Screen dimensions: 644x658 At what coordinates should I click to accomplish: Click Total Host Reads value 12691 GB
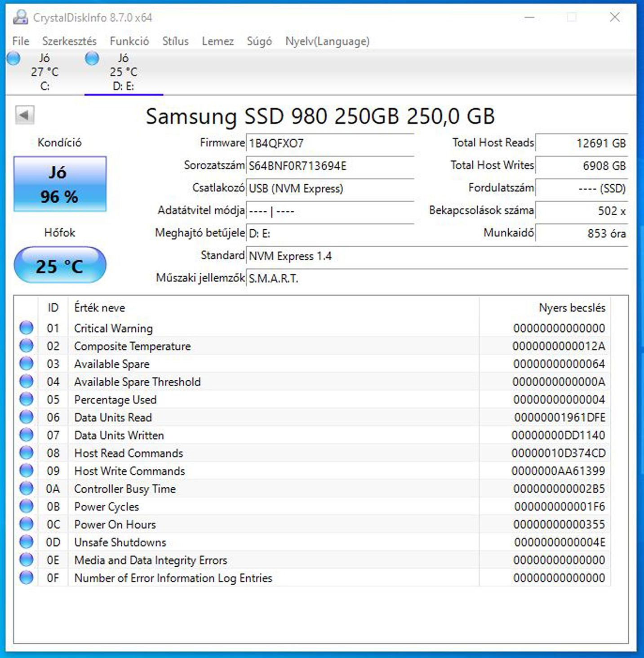pos(582,143)
